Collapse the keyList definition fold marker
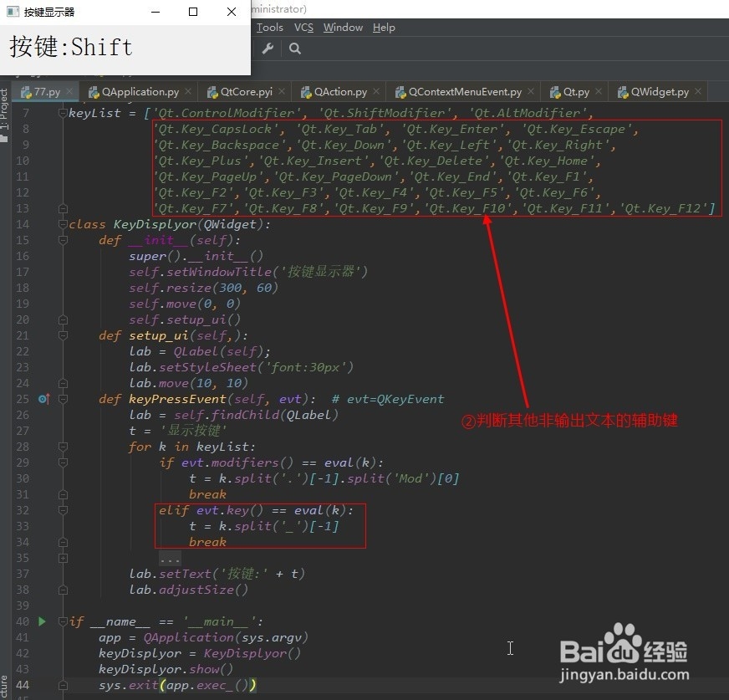The height and width of the screenshot is (700, 729). point(63,113)
